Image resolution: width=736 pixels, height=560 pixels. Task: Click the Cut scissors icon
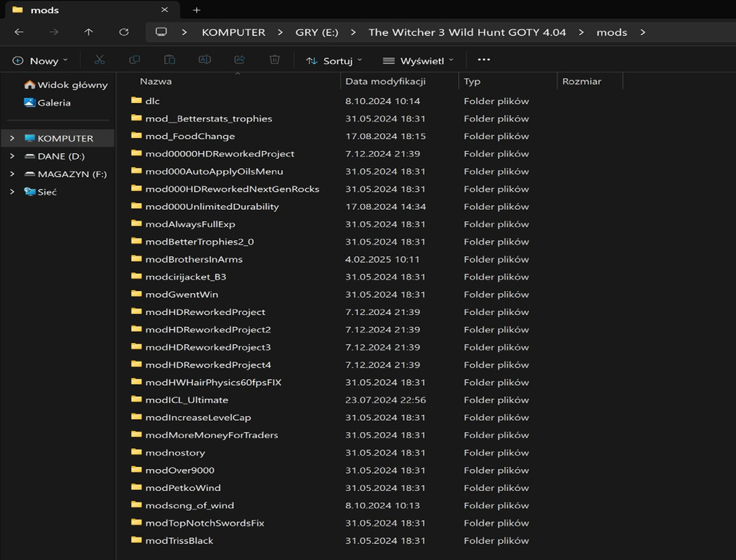(99, 60)
